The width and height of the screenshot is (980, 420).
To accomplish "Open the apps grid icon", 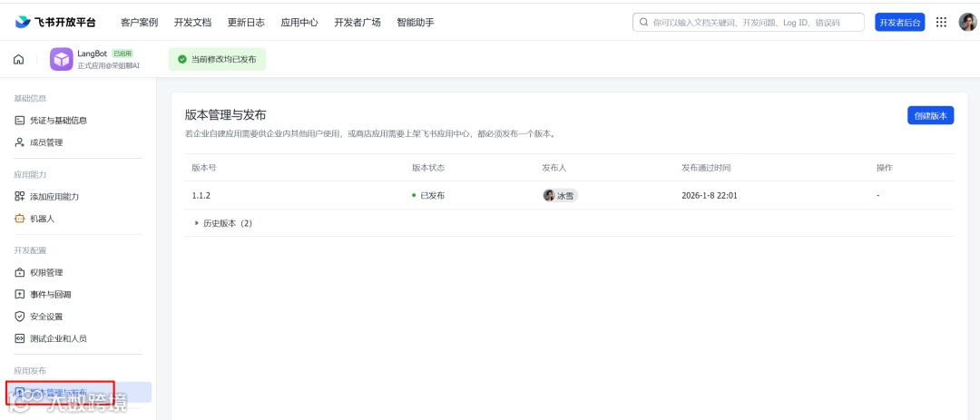I will click(941, 23).
